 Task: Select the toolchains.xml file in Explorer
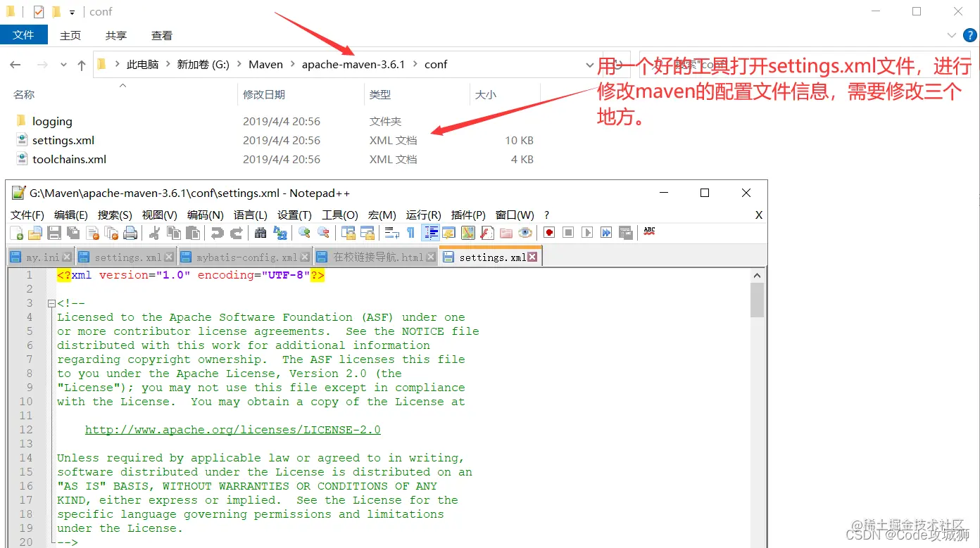69,159
